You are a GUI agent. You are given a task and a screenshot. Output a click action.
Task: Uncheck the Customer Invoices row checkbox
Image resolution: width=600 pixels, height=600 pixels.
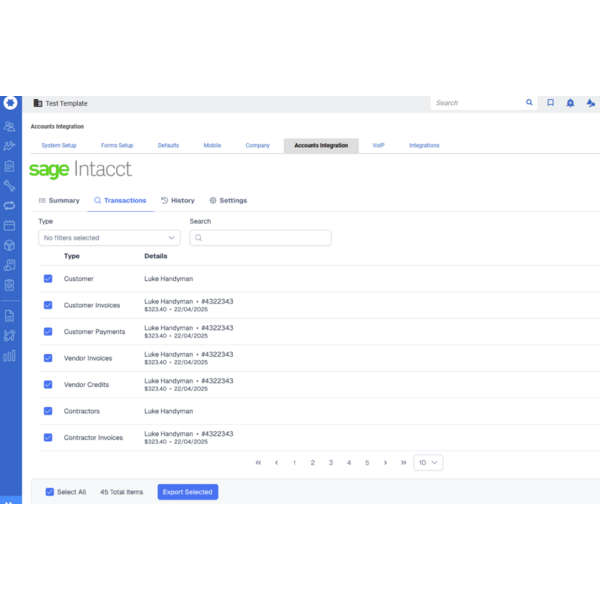click(48, 305)
